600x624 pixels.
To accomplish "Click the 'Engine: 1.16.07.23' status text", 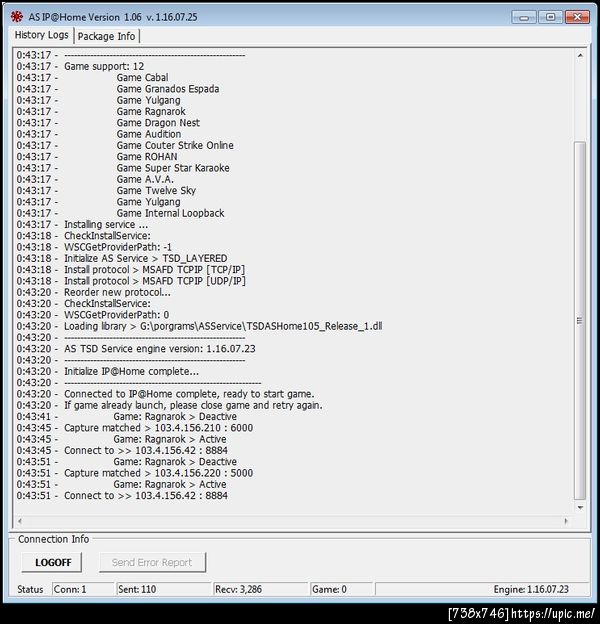I will [531, 589].
